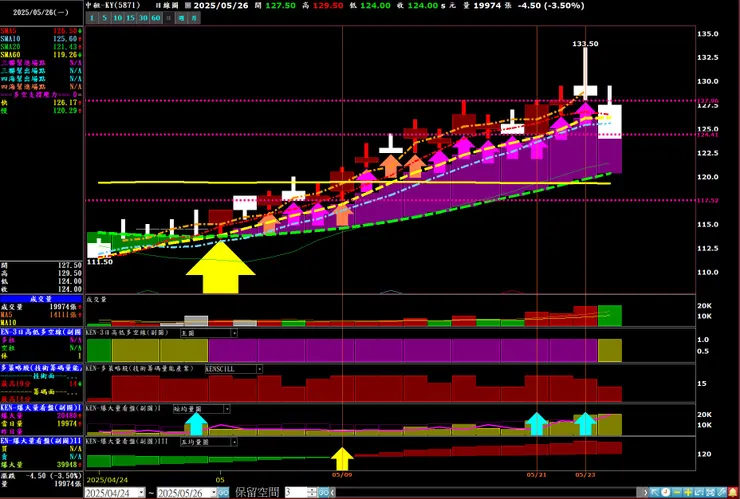Select the KEN-3日高低多空線 side panel header
Image resolution: width=740 pixels, height=499 pixels.
pyautogui.click(x=41, y=332)
